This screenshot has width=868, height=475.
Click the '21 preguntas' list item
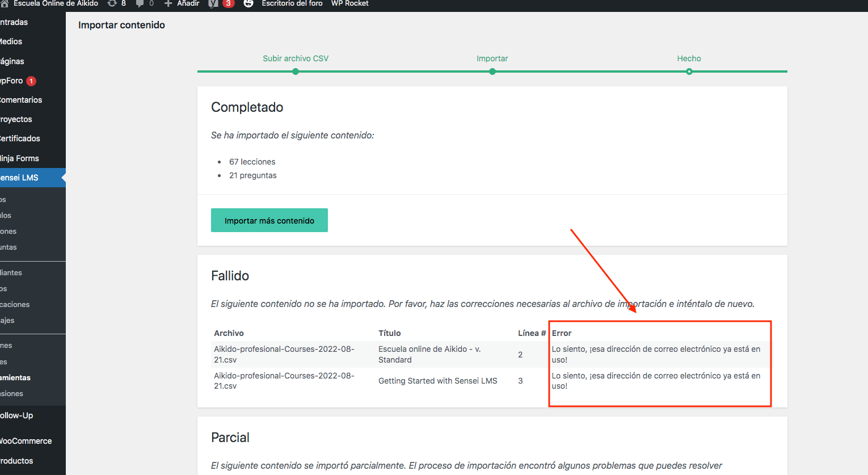coord(253,175)
